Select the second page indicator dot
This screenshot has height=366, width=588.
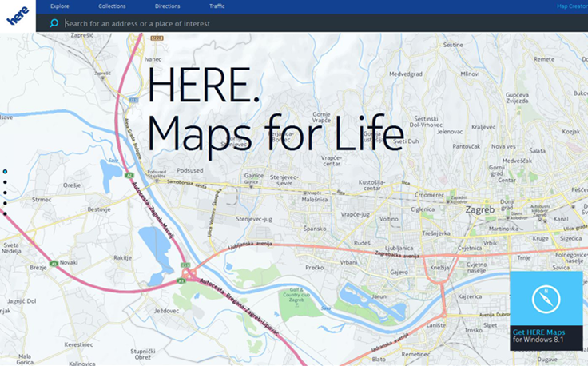tap(5, 182)
